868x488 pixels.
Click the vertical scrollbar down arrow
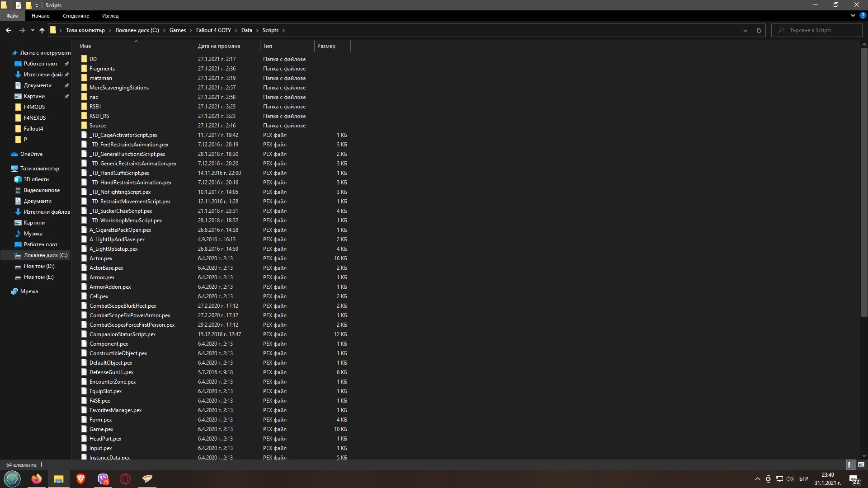(864, 456)
